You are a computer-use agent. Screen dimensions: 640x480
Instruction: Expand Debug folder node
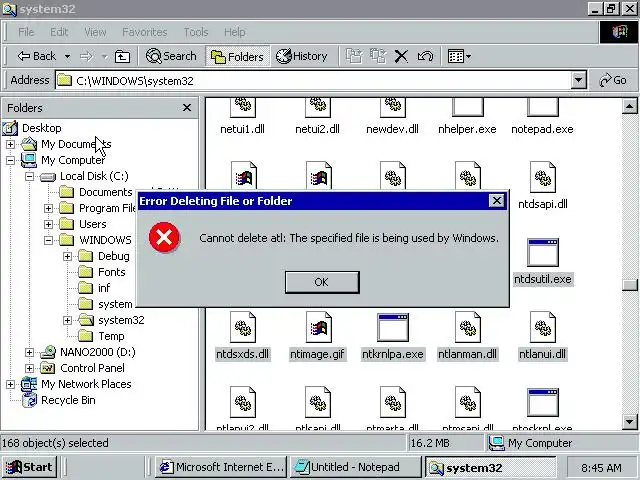click(x=68, y=256)
